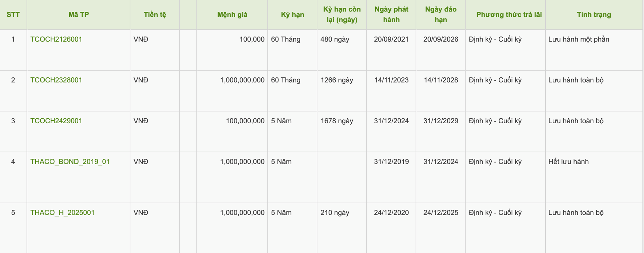This screenshot has width=644, height=253.
Task: Click the STT column header
Action: [13, 15]
